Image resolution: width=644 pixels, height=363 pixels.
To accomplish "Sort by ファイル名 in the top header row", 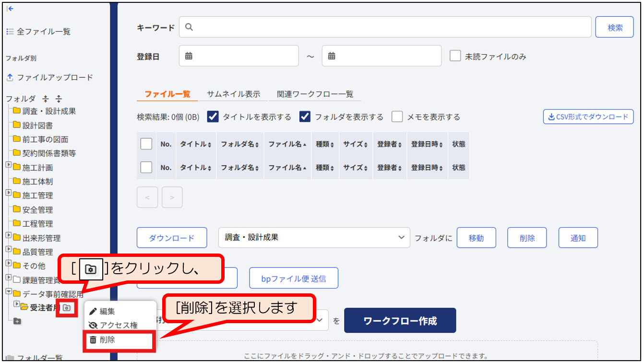I will pyautogui.click(x=287, y=144).
